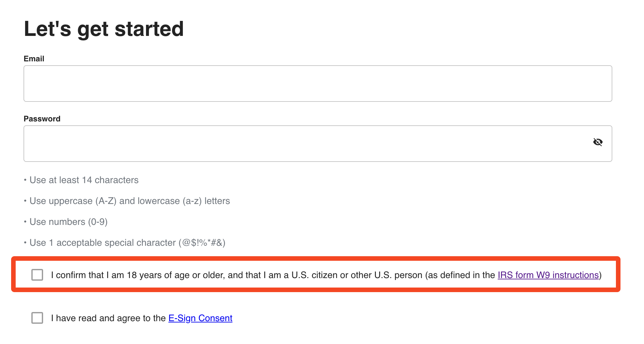This screenshot has width=644, height=344.
Task: Click the "I have read and agree" text
Action: (x=108, y=318)
